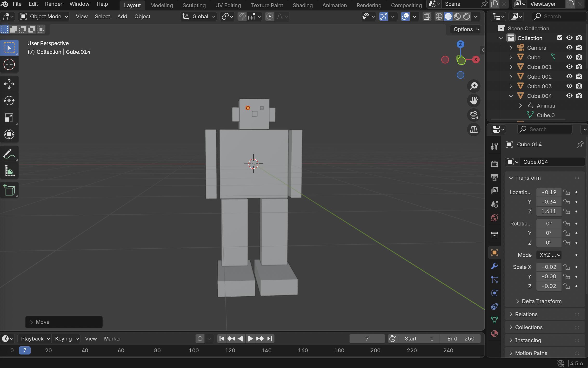The height and width of the screenshot is (368, 588).
Task: Select the Add Cube tool
Action: tap(9, 190)
